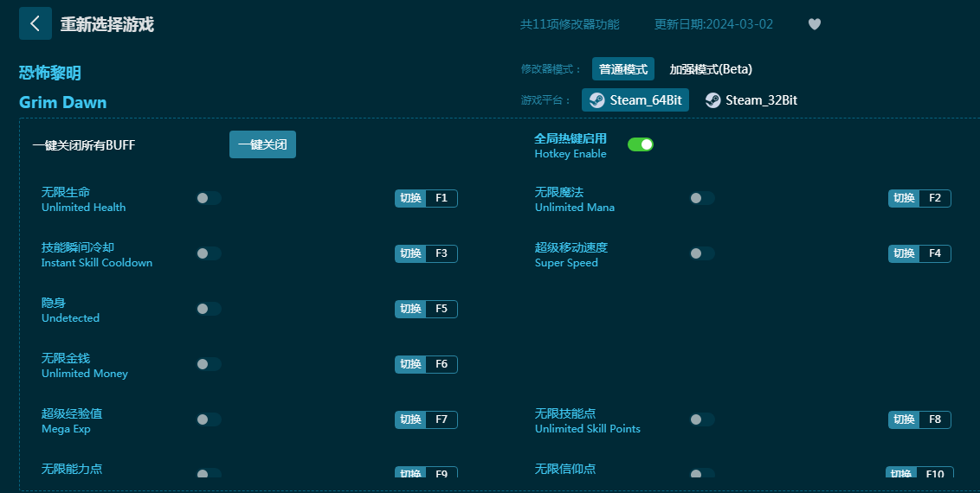This screenshot has height=493, width=980.
Task: Click the F8 hotkey field
Action: click(x=935, y=419)
